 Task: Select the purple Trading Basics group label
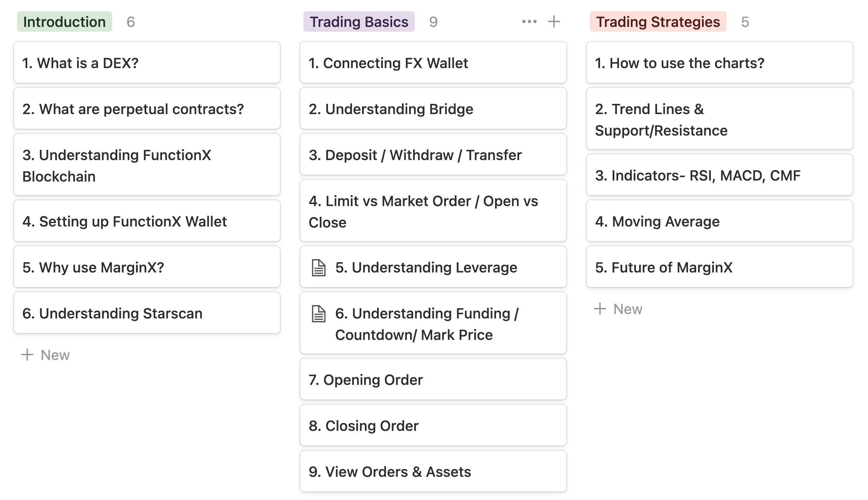tap(359, 22)
